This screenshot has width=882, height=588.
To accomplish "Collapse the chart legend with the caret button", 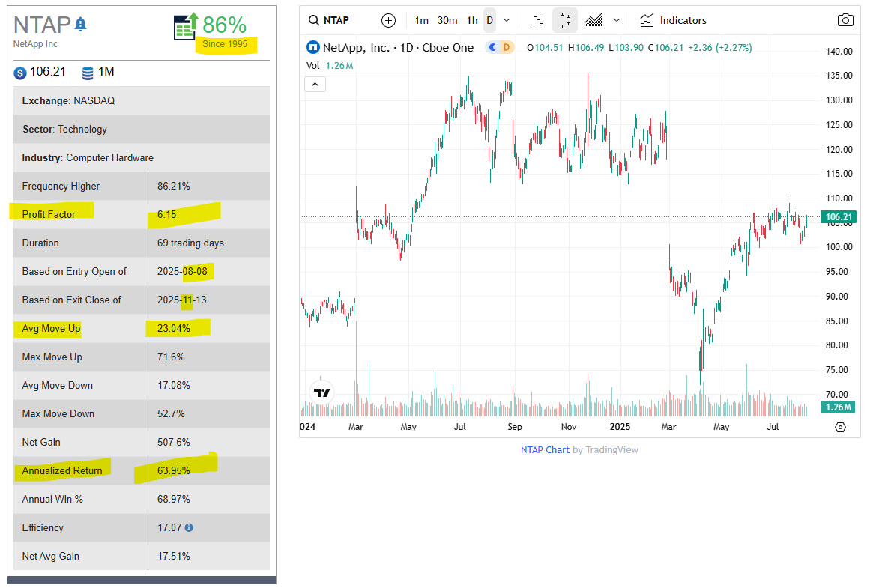I will (x=315, y=85).
